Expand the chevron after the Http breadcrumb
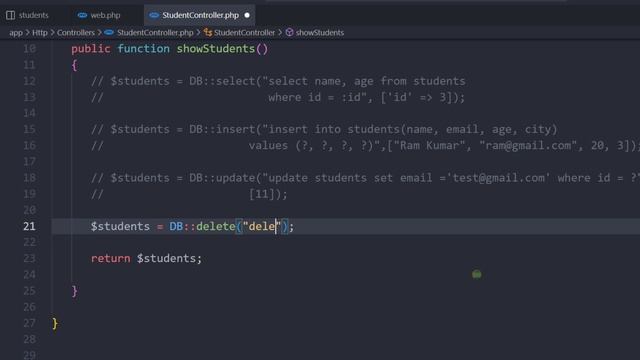Screen dimensions: 640x360 [x=52, y=33]
